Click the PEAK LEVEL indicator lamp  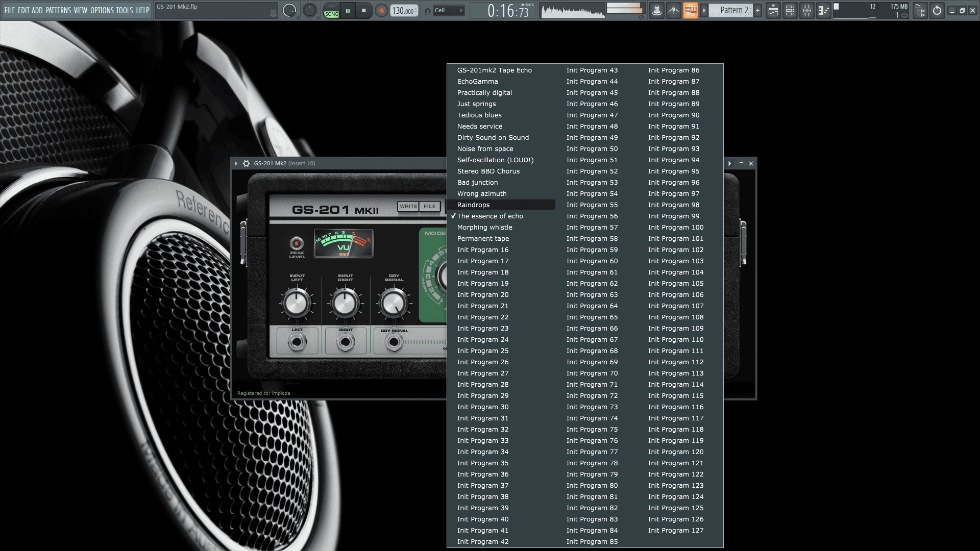pyautogui.click(x=297, y=243)
